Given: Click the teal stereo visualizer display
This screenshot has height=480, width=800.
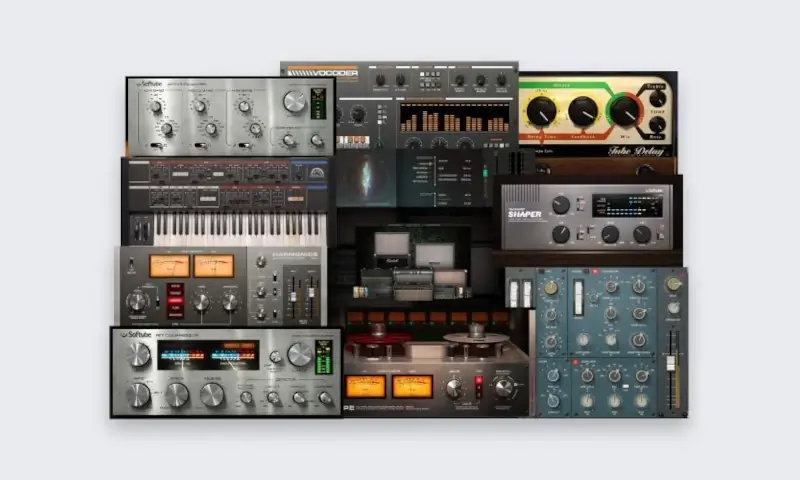Looking at the screenshot, I should coord(366,178).
